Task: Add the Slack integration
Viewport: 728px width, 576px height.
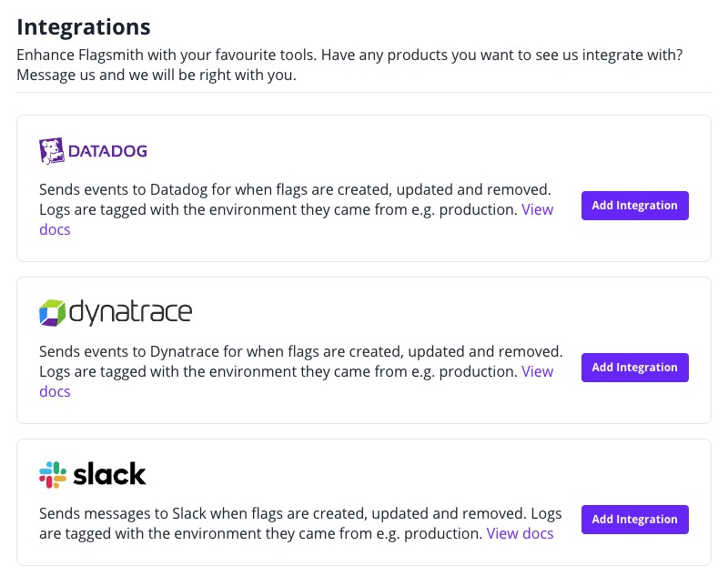Action: 634,519
